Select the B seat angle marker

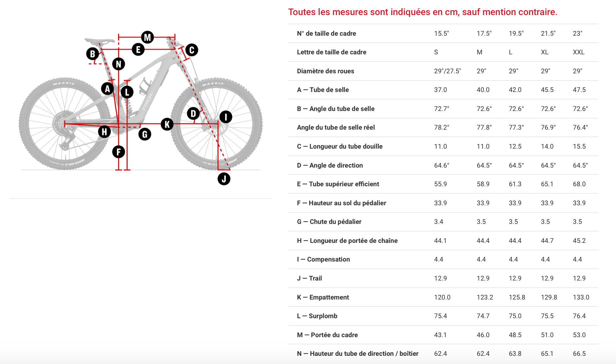[x=93, y=54]
